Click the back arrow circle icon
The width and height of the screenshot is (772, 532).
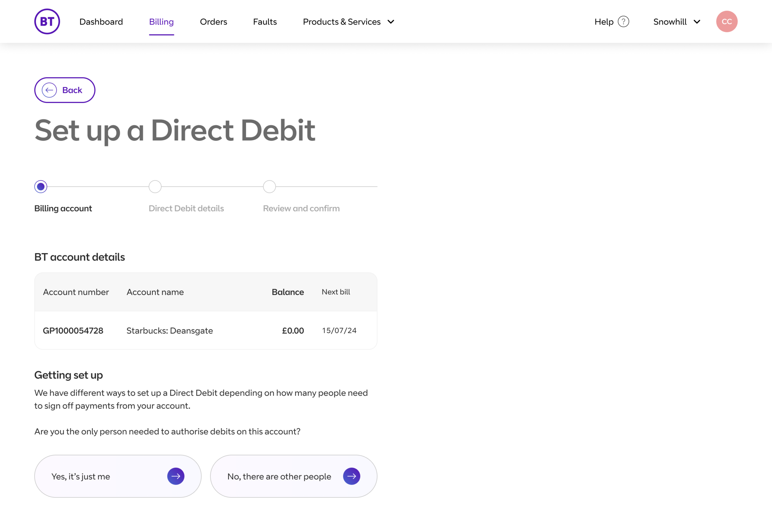[x=49, y=90]
